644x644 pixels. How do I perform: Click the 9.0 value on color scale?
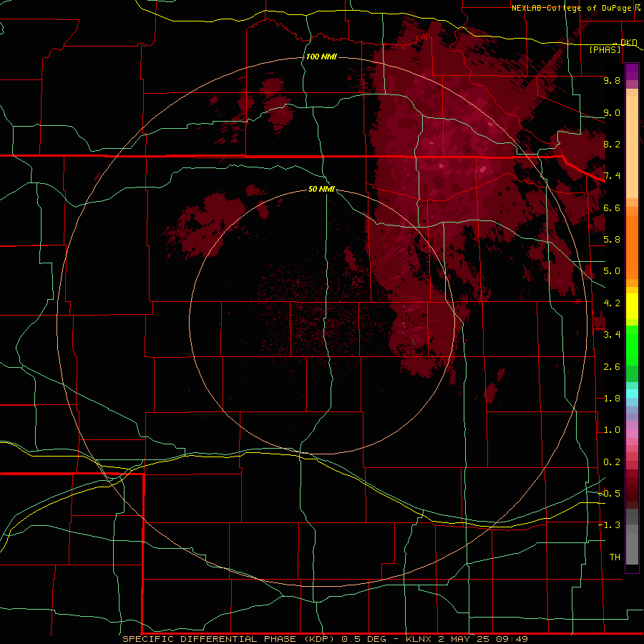click(612, 112)
